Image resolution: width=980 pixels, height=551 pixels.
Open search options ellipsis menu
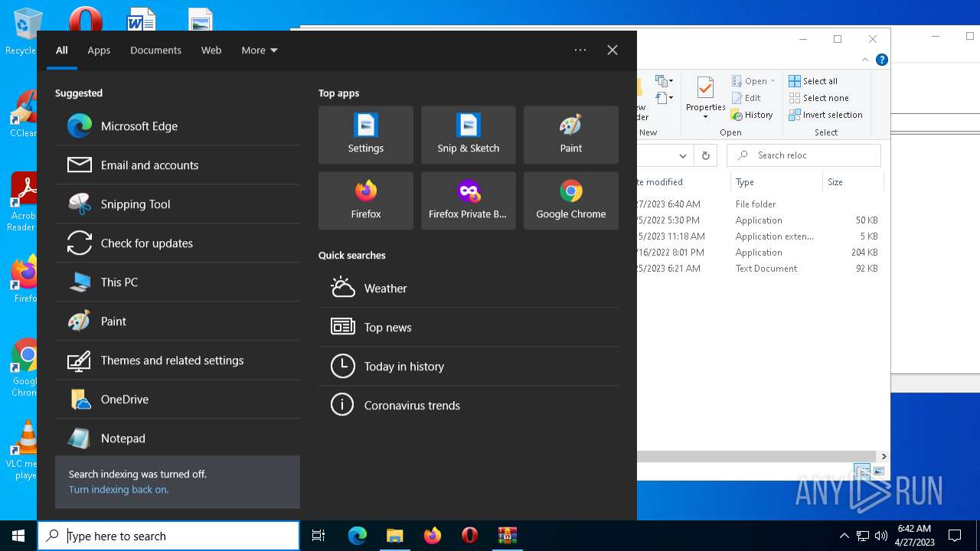580,50
